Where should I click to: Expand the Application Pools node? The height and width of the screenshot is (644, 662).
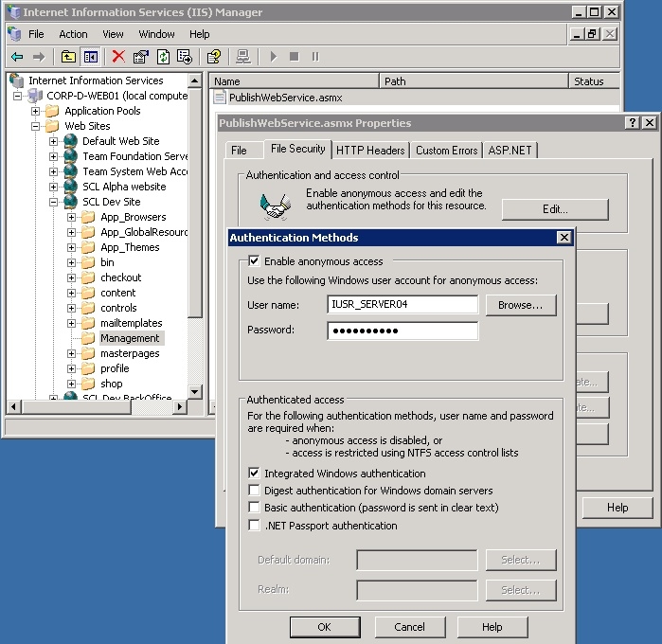(35, 111)
